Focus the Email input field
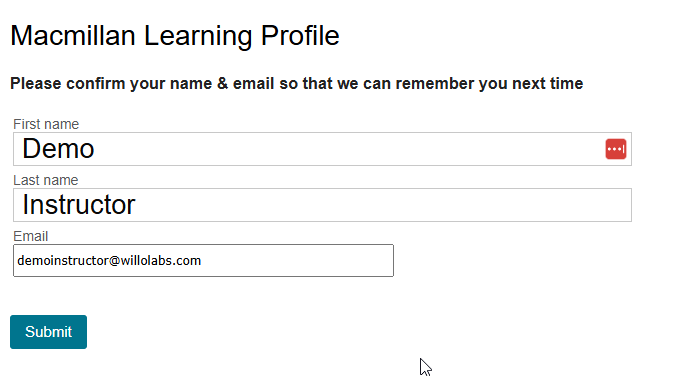 coord(203,260)
